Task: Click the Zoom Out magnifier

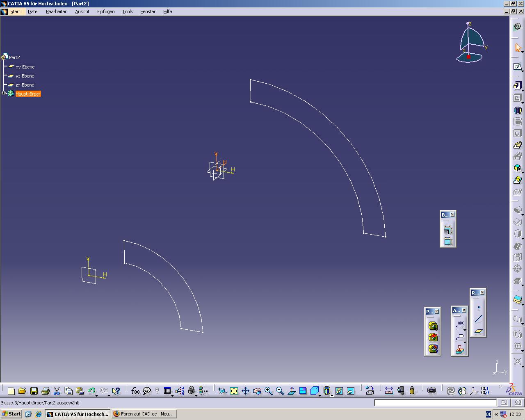Action: click(x=280, y=391)
